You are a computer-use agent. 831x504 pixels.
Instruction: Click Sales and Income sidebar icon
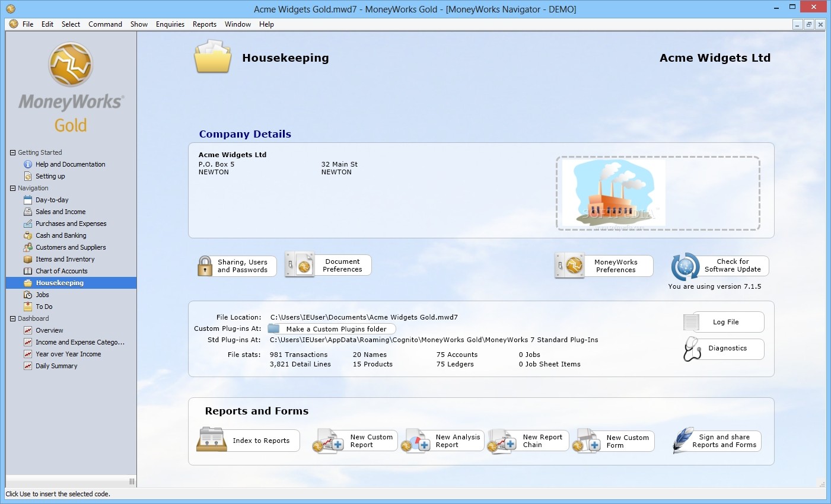point(28,212)
